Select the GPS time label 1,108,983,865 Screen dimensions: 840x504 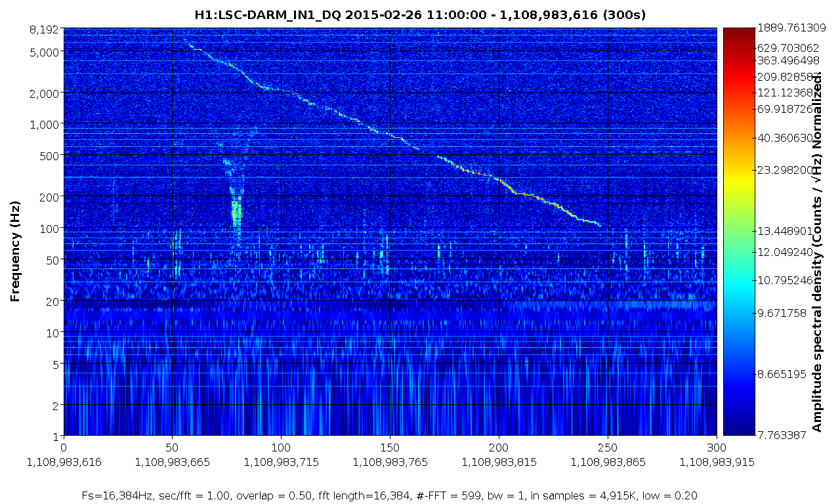coord(608,462)
